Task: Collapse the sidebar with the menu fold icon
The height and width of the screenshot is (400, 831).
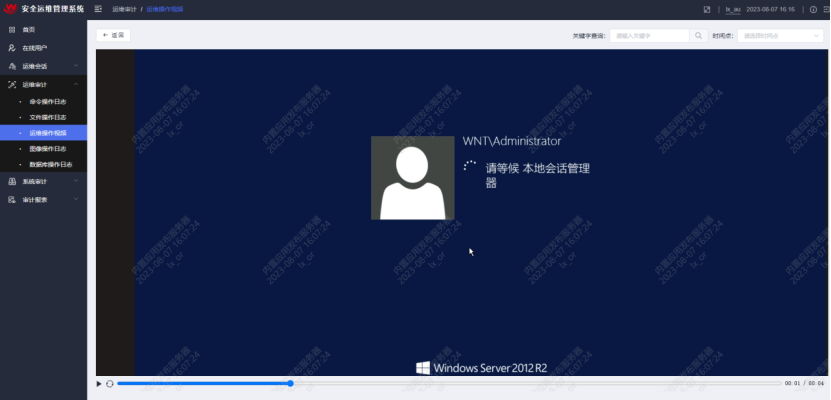Action: coord(98,9)
